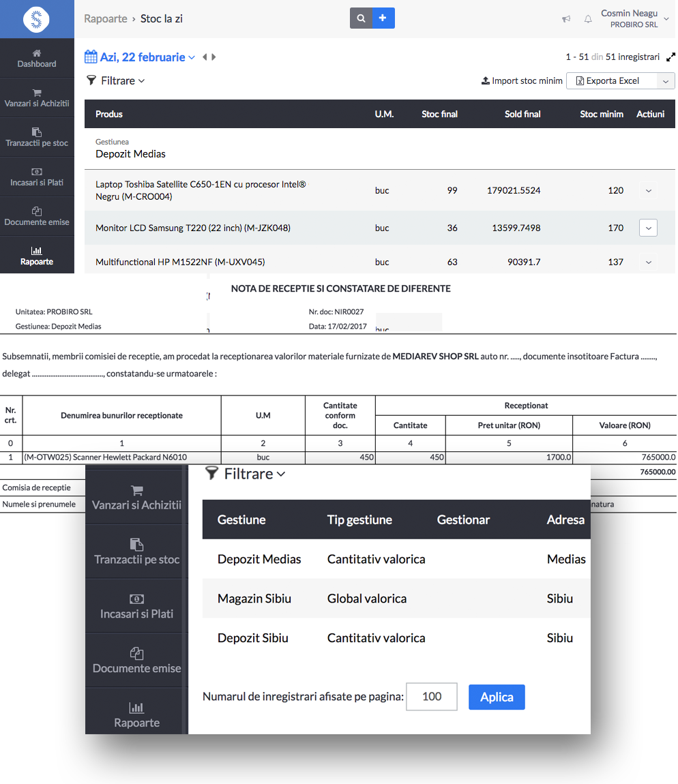This screenshot has width=678, height=784.
Task: Go to Incasari si Plati in the Stoc la zi sidebar
Action: 37,177
